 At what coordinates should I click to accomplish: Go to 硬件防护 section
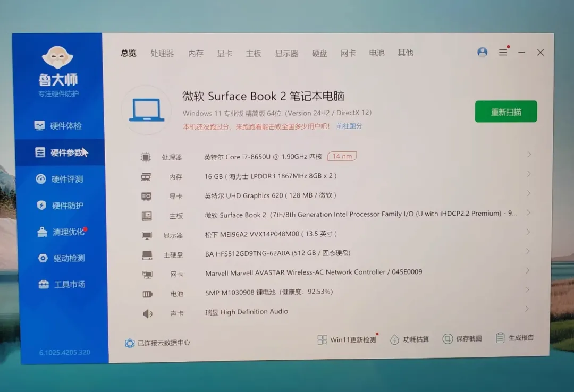pos(60,206)
